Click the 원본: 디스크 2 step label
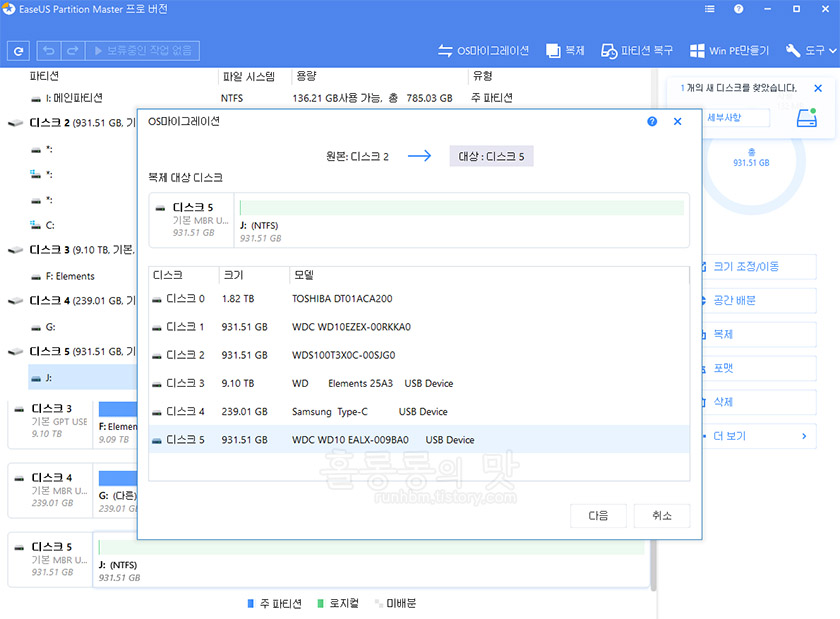The image size is (840, 619). [357, 156]
